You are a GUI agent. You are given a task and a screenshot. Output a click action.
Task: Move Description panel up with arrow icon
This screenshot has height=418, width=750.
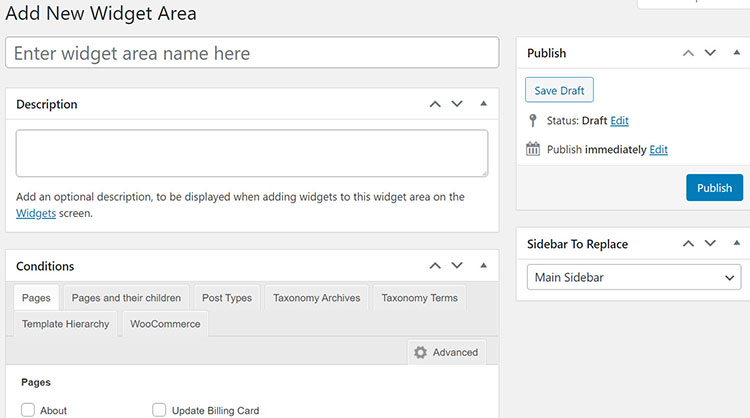pos(435,104)
